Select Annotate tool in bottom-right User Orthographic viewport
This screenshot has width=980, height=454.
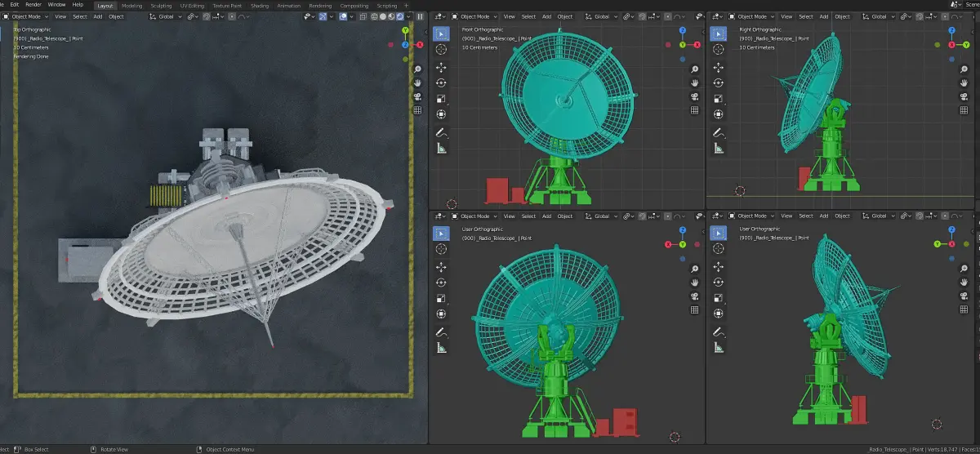point(718,332)
